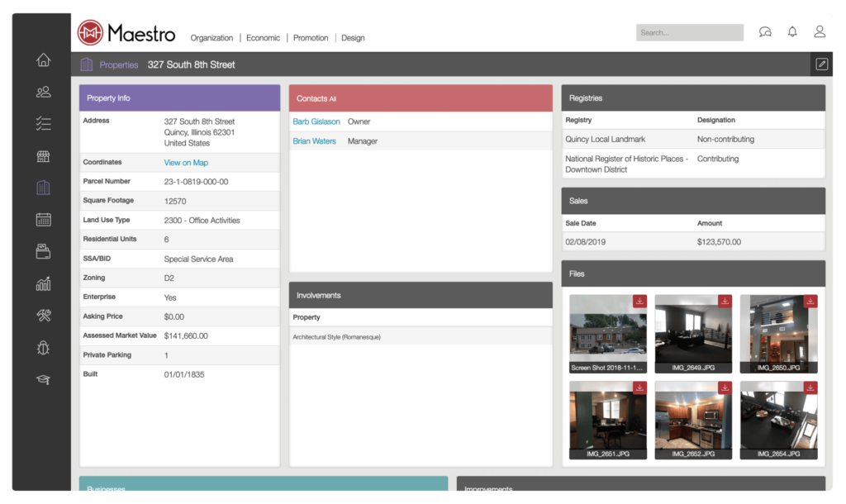Viewport: 846px width, 504px height.
Task: Open the chat messages icon in the header
Action: coord(765,31)
